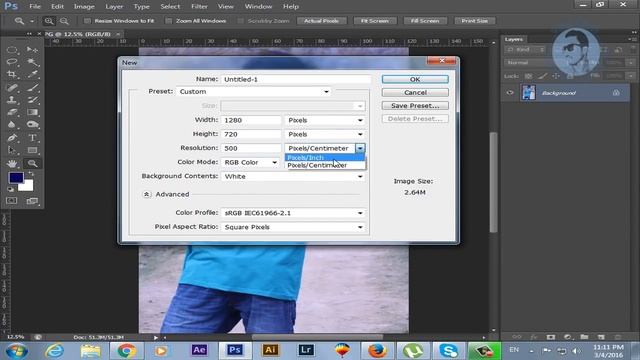Image resolution: width=640 pixels, height=360 pixels.
Task: Open the Preset dropdown showing Custom
Action: point(254,91)
